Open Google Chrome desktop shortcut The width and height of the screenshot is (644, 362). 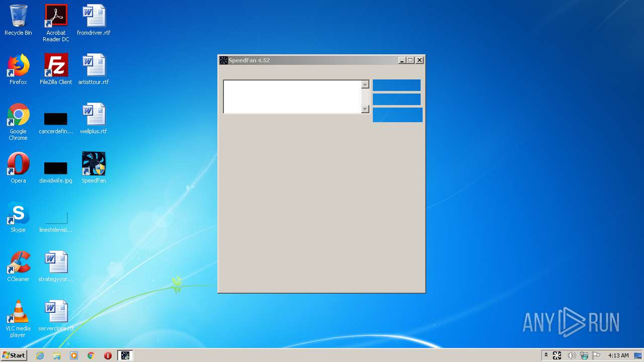pos(18,122)
